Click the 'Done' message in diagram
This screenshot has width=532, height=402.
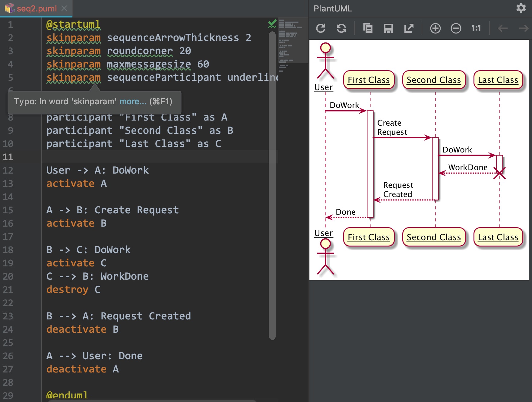[x=346, y=212]
